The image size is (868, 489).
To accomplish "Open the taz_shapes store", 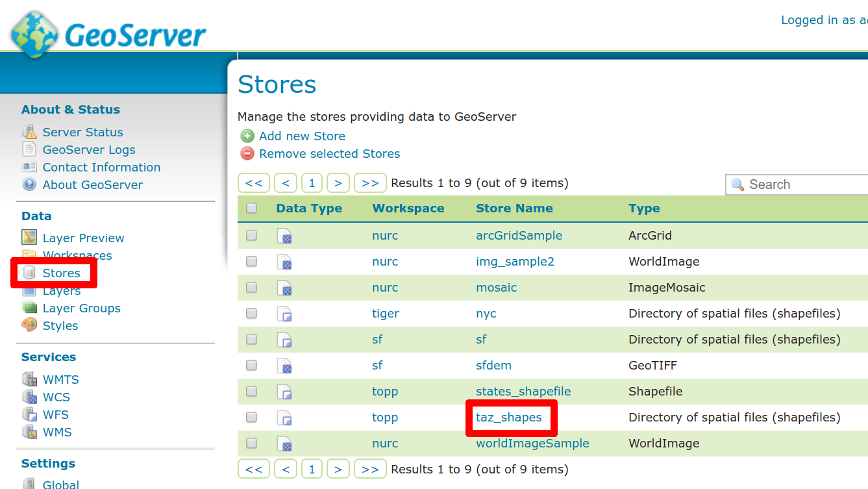I will click(x=509, y=418).
